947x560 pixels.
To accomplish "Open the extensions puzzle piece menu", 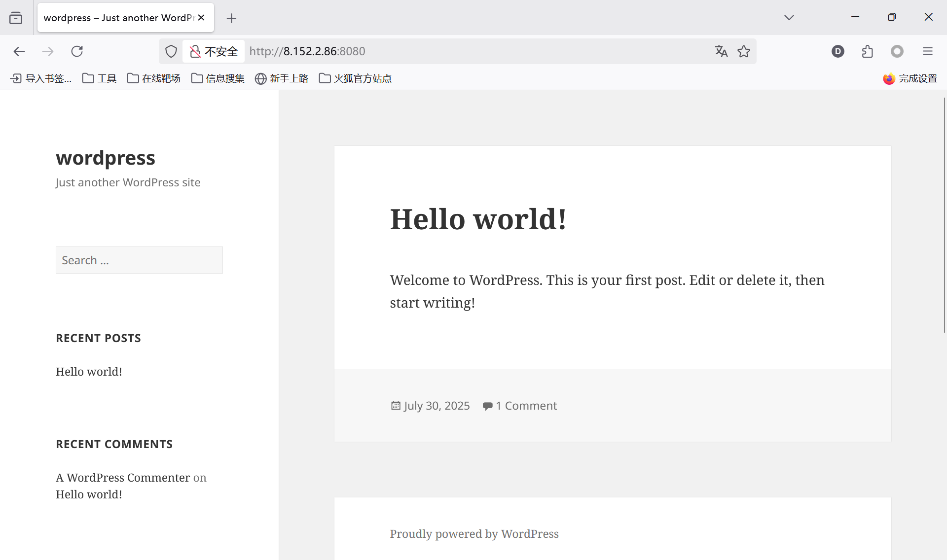I will [868, 51].
